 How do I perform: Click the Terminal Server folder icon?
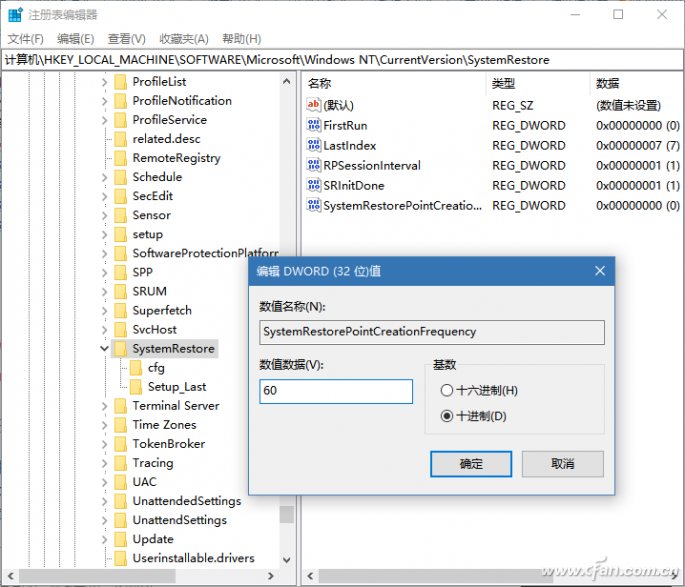click(120, 406)
